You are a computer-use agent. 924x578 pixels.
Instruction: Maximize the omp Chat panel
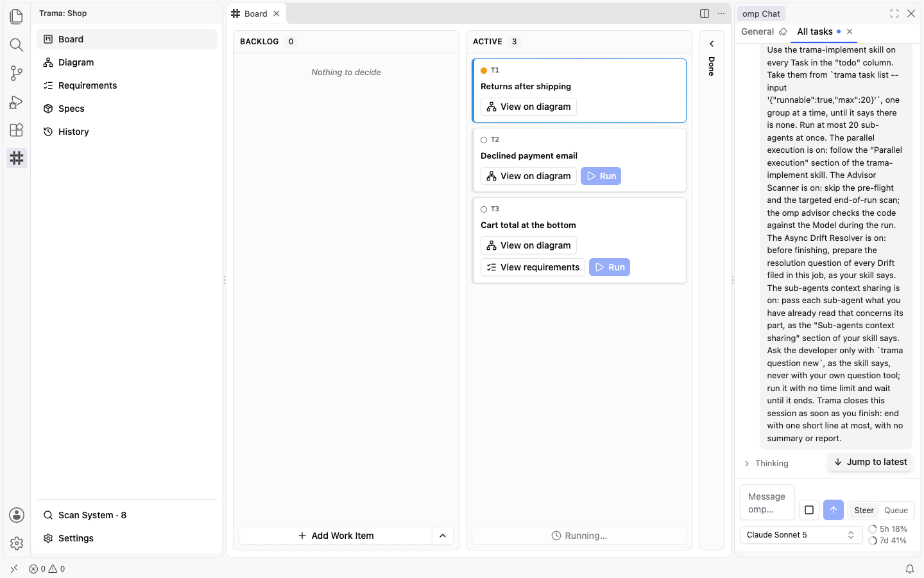pyautogui.click(x=894, y=13)
